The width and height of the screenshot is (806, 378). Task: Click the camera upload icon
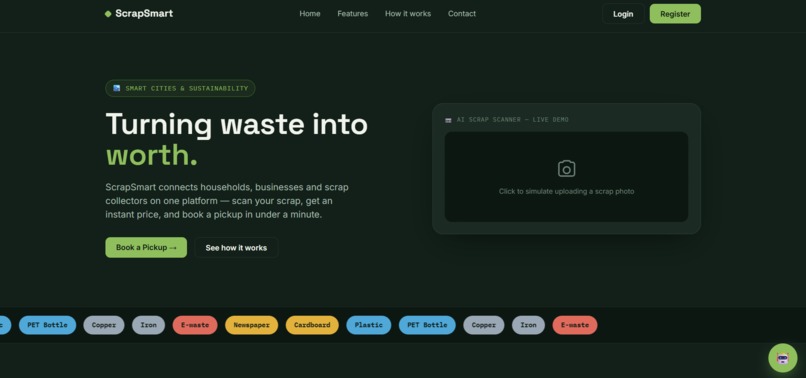pos(566,169)
